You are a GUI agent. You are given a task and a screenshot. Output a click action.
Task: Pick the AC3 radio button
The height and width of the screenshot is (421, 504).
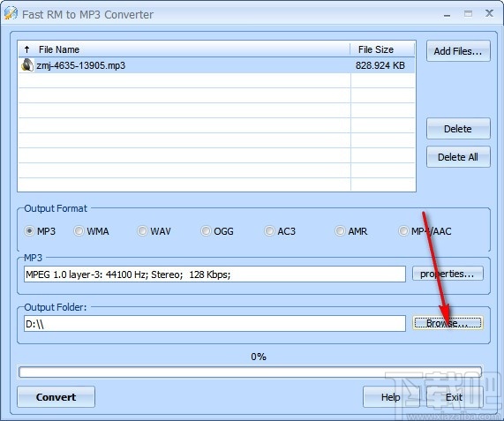tap(269, 230)
